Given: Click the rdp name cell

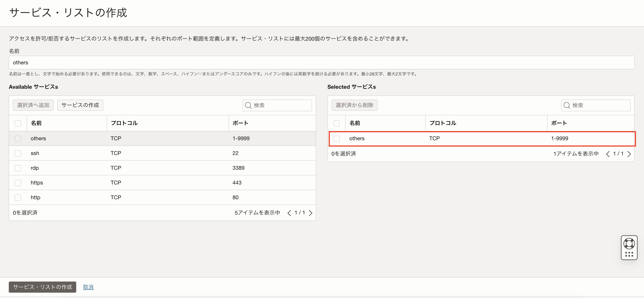Looking at the screenshot, I should 34,168.
